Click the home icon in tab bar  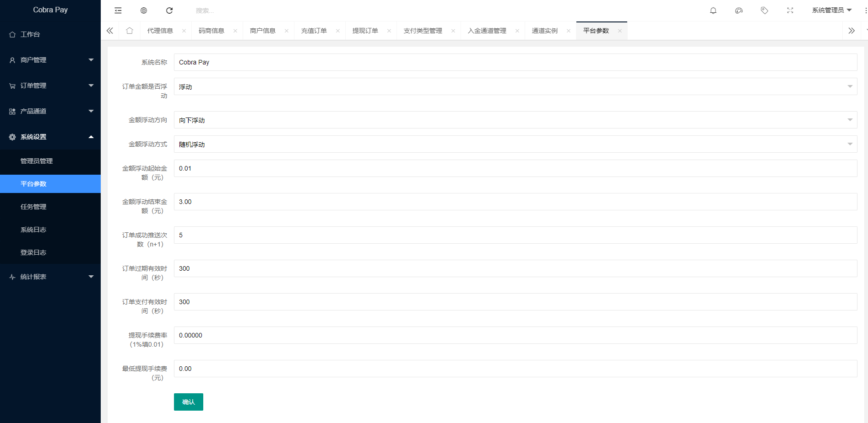[130, 30]
